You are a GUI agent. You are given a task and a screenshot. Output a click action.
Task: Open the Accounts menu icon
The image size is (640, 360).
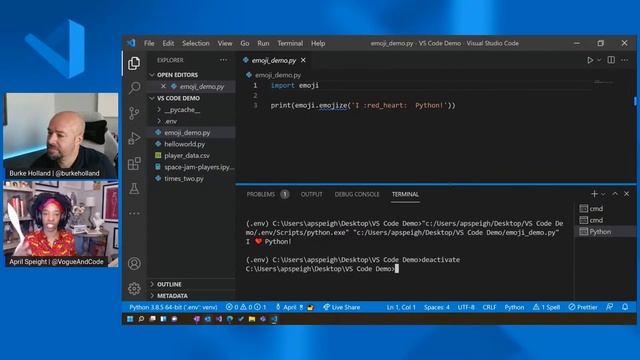(134, 264)
